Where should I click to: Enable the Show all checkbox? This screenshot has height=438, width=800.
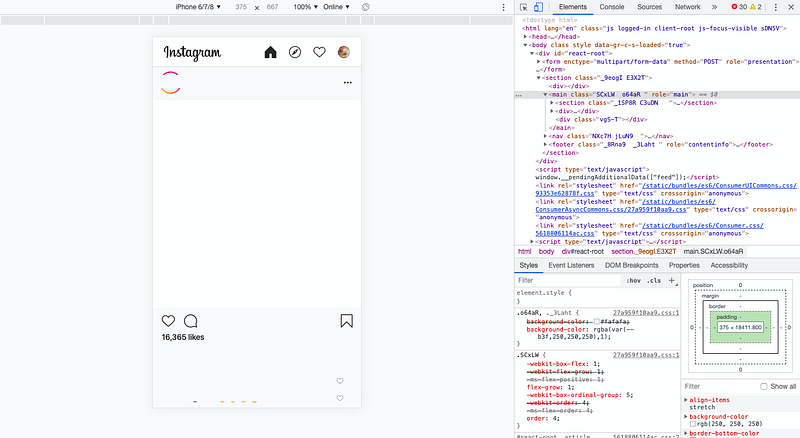tap(763, 386)
